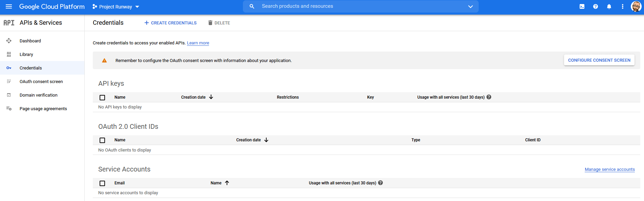The height and width of the screenshot is (201, 644).
Task: Go to OAuth consent screen page
Action: coord(41,81)
